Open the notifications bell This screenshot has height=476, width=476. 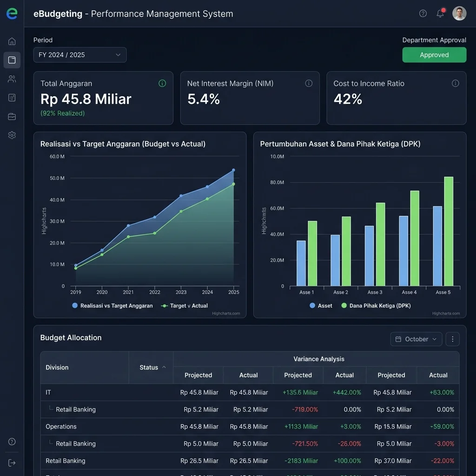coord(440,13)
